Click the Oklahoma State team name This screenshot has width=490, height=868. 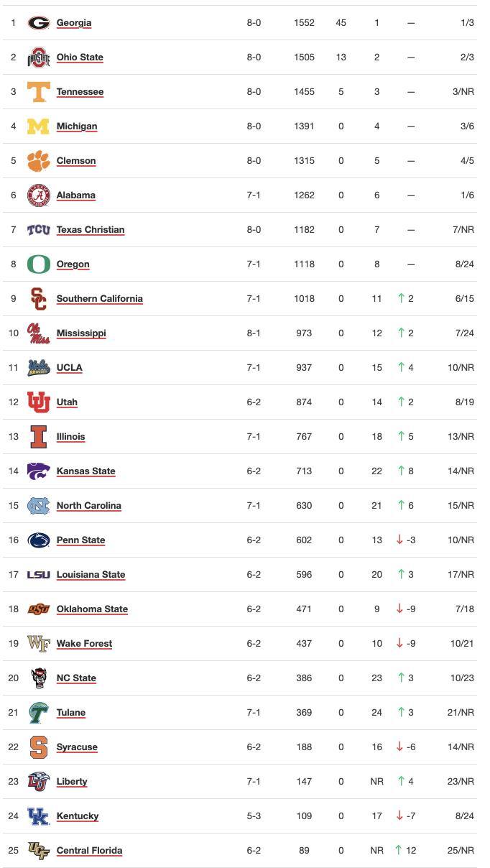click(92, 609)
